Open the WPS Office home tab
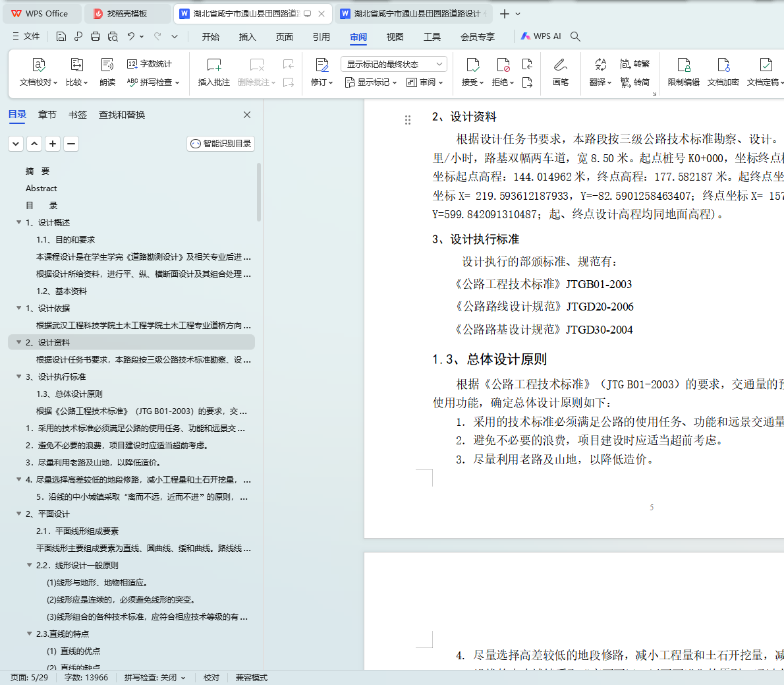 (42, 13)
